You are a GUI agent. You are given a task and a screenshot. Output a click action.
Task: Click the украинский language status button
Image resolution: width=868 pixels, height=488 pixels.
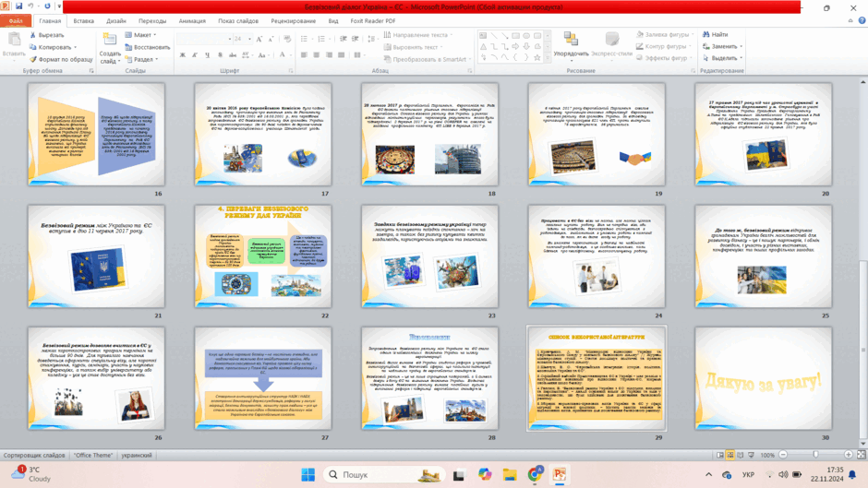(137, 456)
